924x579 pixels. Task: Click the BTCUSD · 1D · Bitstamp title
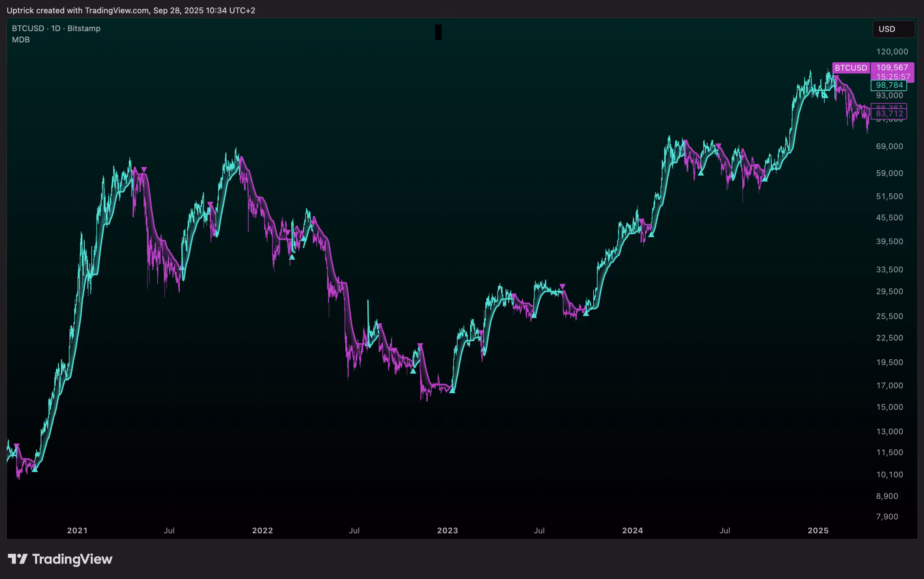pos(56,28)
